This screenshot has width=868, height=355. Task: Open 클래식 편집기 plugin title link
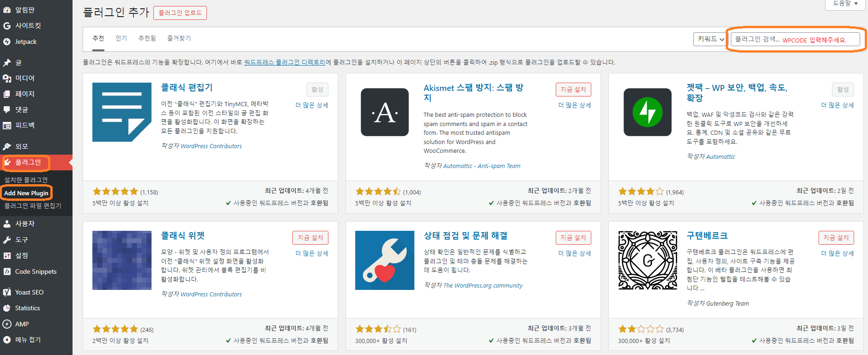[x=187, y=88]
